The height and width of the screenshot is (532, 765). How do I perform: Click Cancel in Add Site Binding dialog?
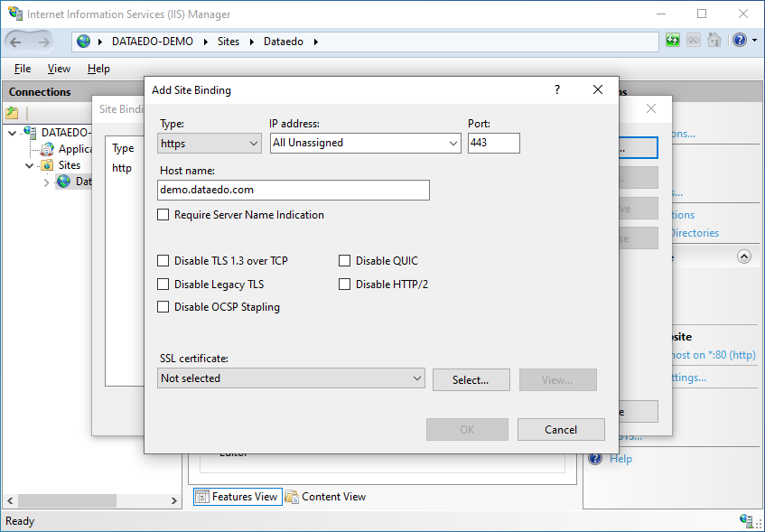[560, 430]
